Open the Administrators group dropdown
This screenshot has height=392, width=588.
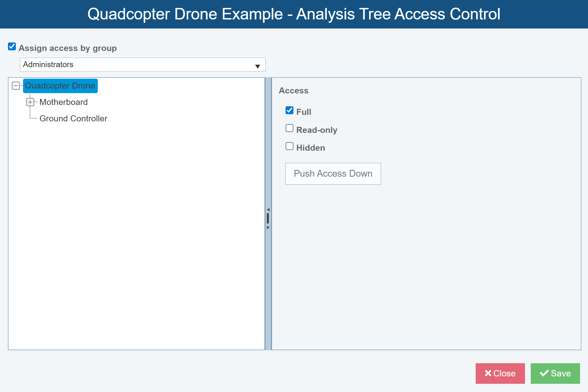(142, 65)
